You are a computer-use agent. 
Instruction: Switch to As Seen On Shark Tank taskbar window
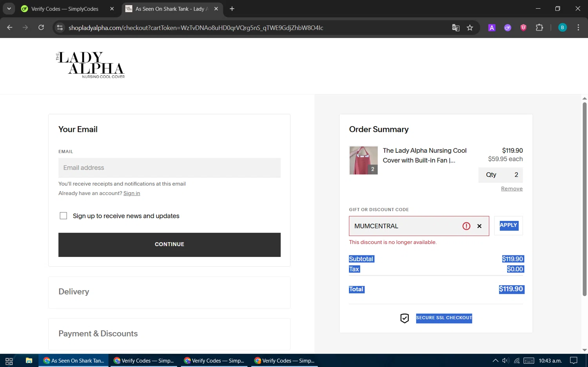coord(74,361)
